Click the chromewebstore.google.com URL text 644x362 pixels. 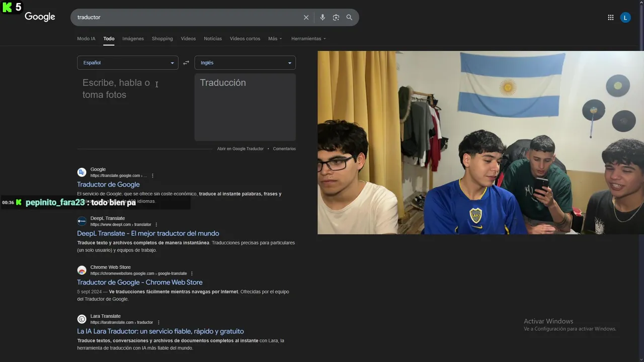[138, 274]
